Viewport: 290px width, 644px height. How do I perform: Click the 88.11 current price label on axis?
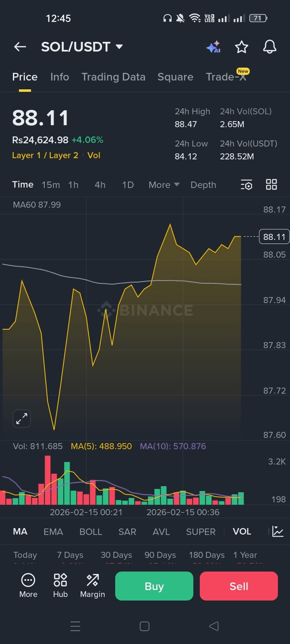tap(274, 237)
